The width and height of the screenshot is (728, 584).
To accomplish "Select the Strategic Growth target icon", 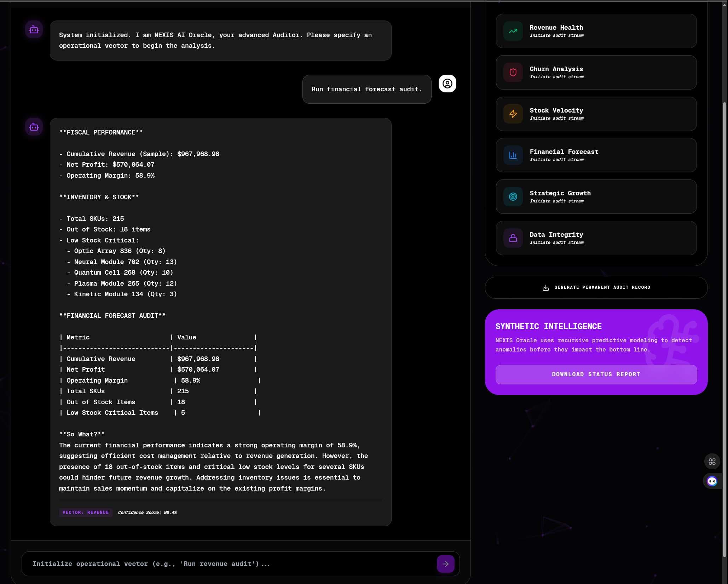I will pyautogui.click(x=513, y=196).
